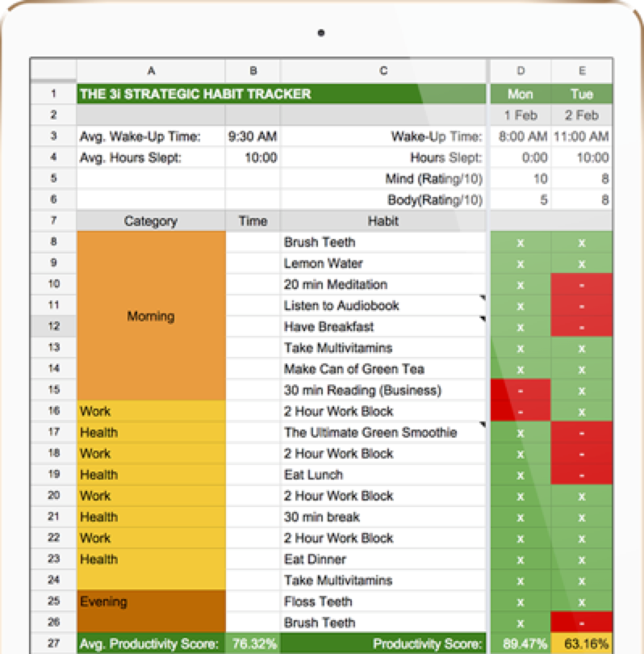644x654 pixels.
Task: Click the '11:00 AM' Tuesday wake-up cell
Action: point(582,136)
